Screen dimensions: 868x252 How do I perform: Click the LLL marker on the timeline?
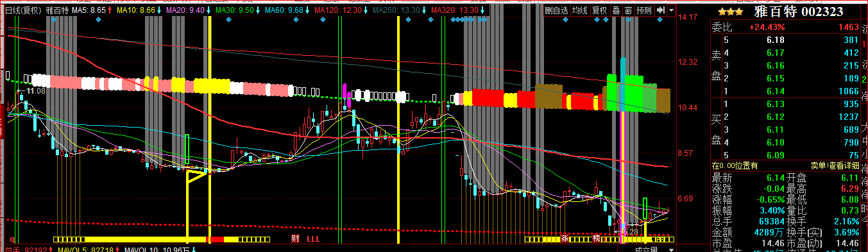click(313, 239)
